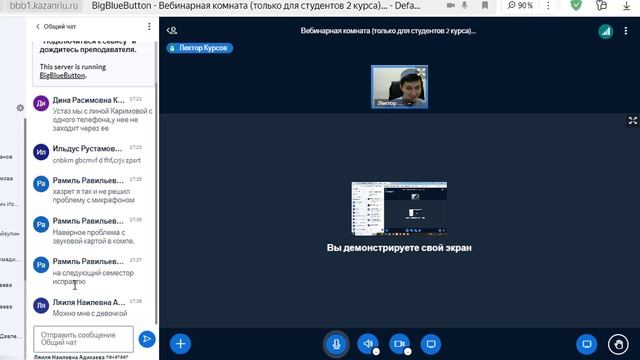Click Ильдус Рустамов sender name
Viewport: 640px width, 360px height.
[x=87, y=149]
